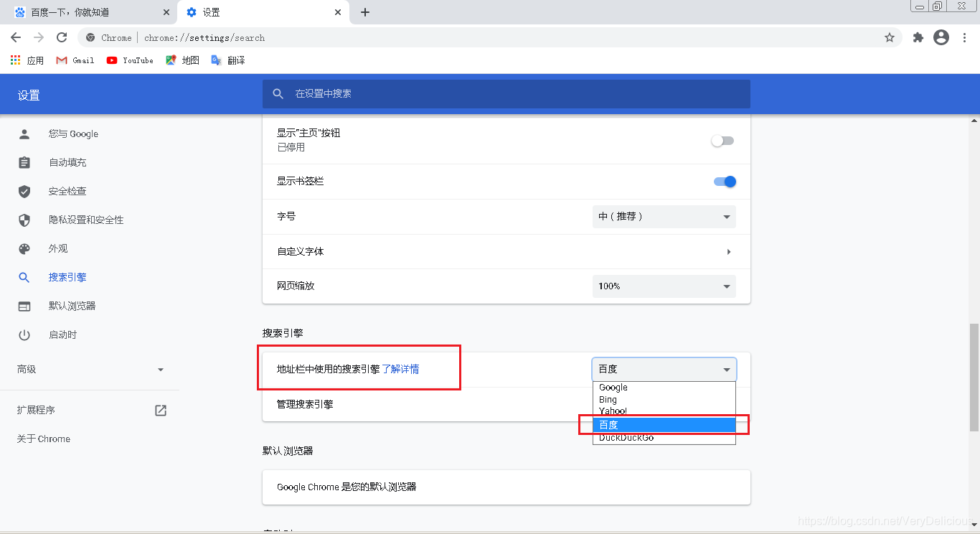This screenshot has width=980, height=534.
Task: Open 搜索引擎 section
Action: [67, 277]
